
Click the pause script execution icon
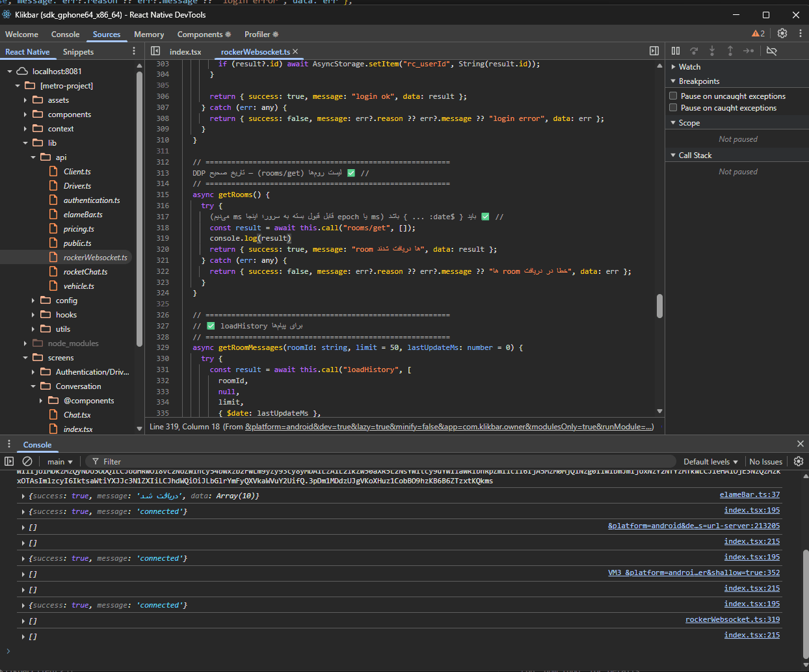coord(676,51)
